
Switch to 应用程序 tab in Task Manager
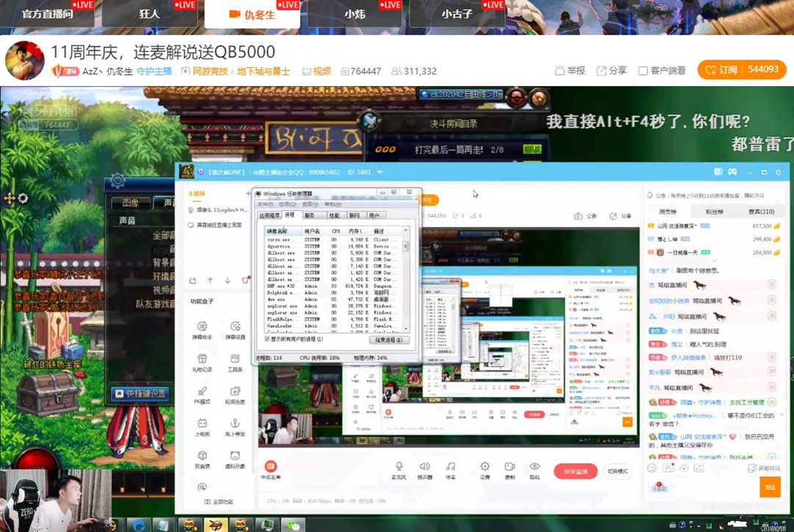(x=269, y=215)
